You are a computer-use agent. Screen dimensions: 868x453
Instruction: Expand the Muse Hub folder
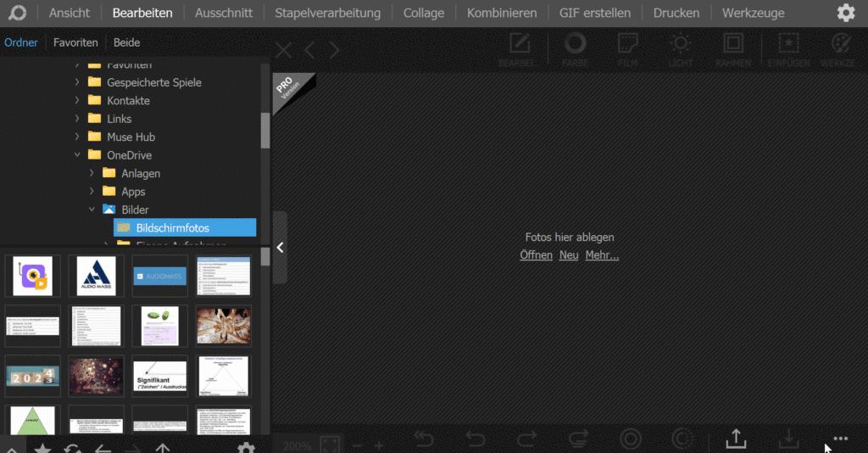tap(77, 137)
